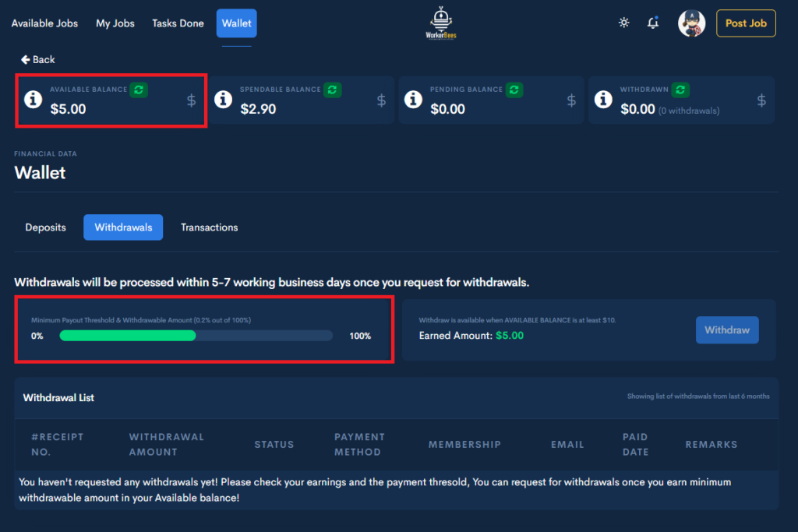Refresh the Available Balance card

point(139,90)
